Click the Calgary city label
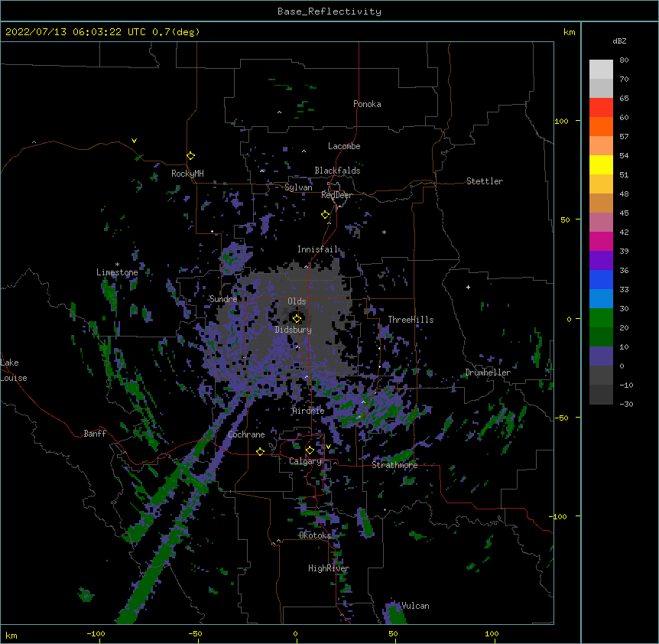This screenshot has width=659, height=644. click(x=305, y=461)
